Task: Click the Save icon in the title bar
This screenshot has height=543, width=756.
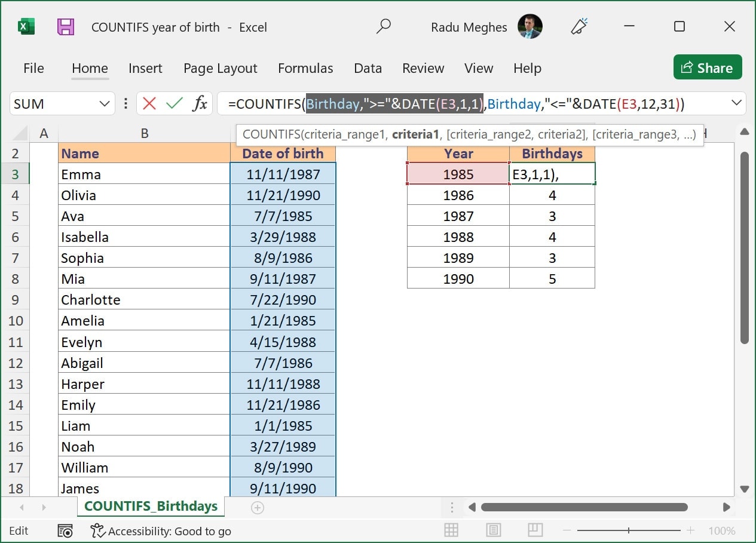Action: click(x=65, y=27)
